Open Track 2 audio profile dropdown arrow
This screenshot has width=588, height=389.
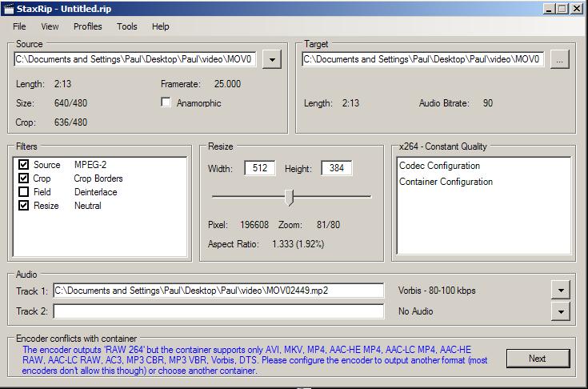click(x=561, y=311)
